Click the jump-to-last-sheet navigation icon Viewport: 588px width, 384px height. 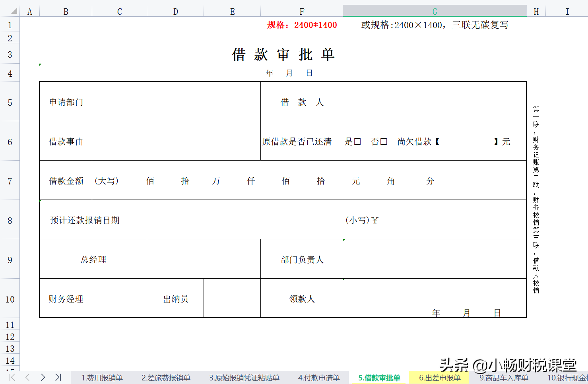(58, 378)
